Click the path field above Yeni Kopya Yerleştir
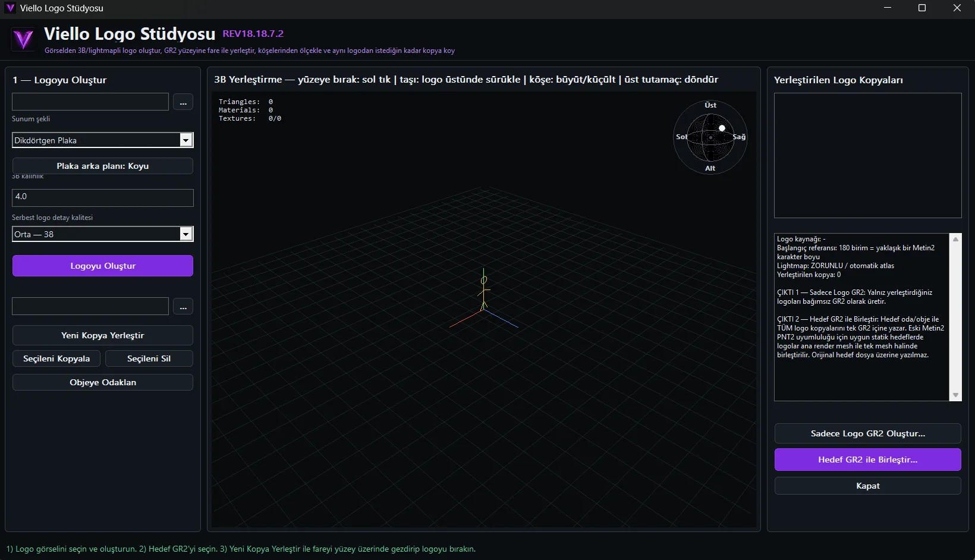The width and height of the screenshot is (975, 560). pyautogui.click(x=90, y=306)
